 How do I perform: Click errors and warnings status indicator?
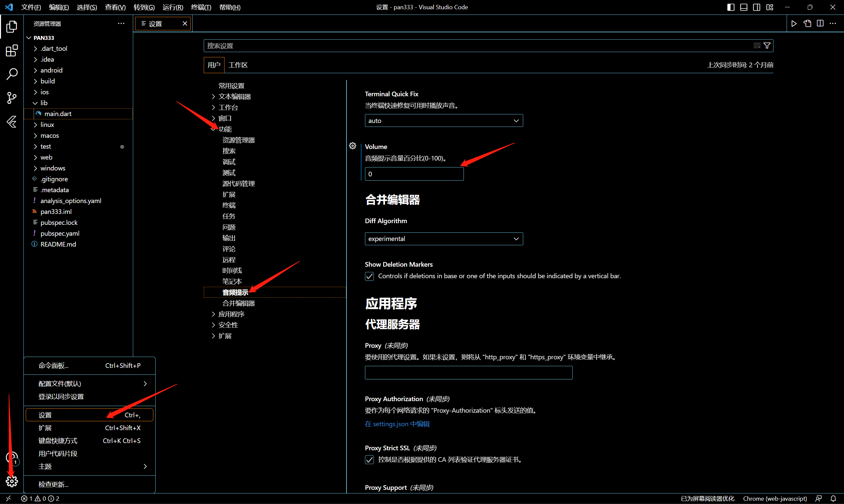[x=40, y=498]
